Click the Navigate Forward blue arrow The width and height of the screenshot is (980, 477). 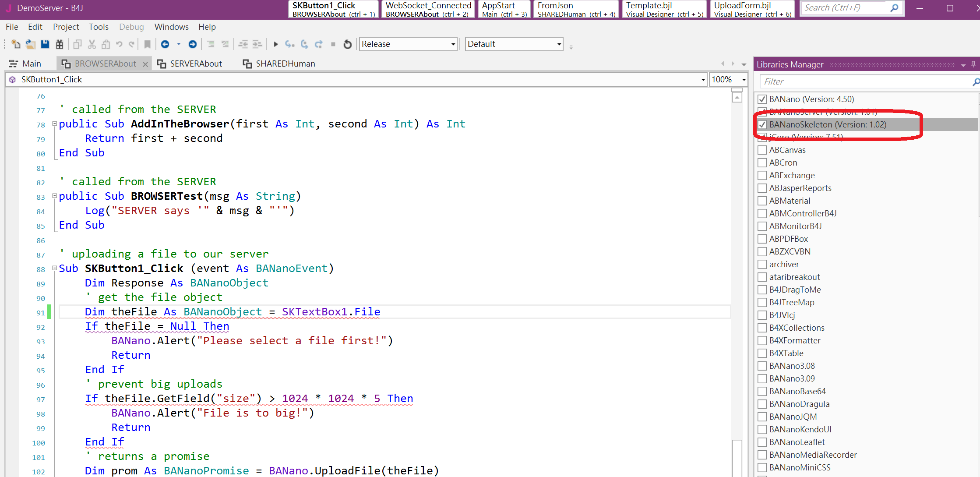point(192,44)
